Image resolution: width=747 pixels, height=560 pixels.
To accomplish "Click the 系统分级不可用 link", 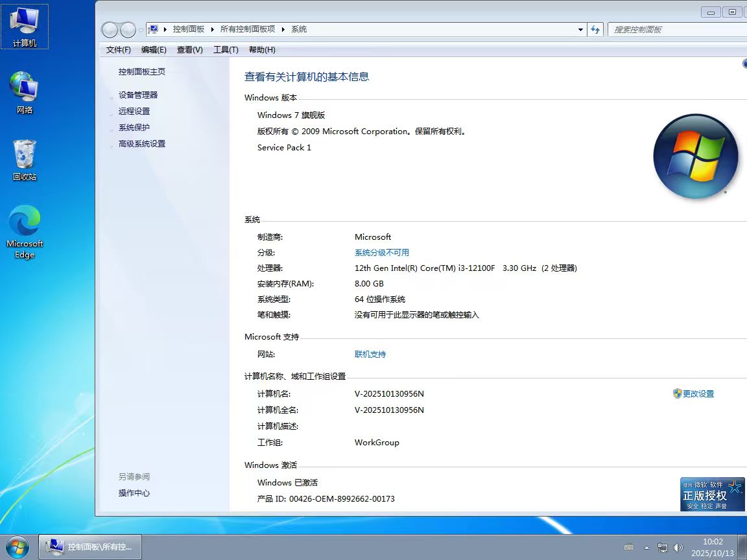I will tap(382, 252).
